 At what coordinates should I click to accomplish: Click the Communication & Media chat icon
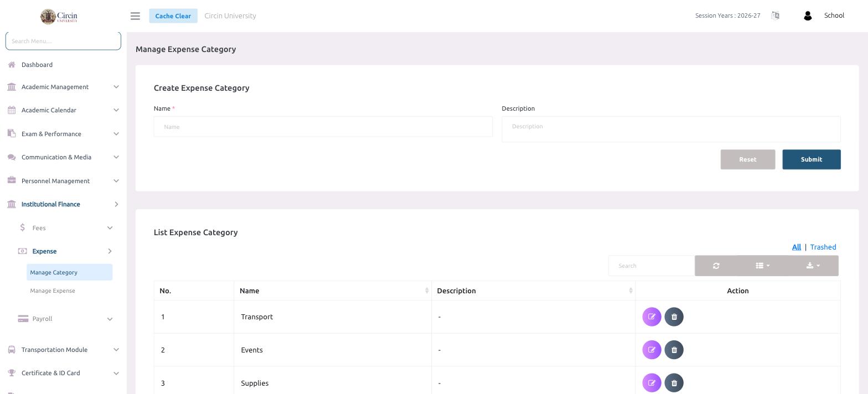pyautogui.click(x=12, y=157)
